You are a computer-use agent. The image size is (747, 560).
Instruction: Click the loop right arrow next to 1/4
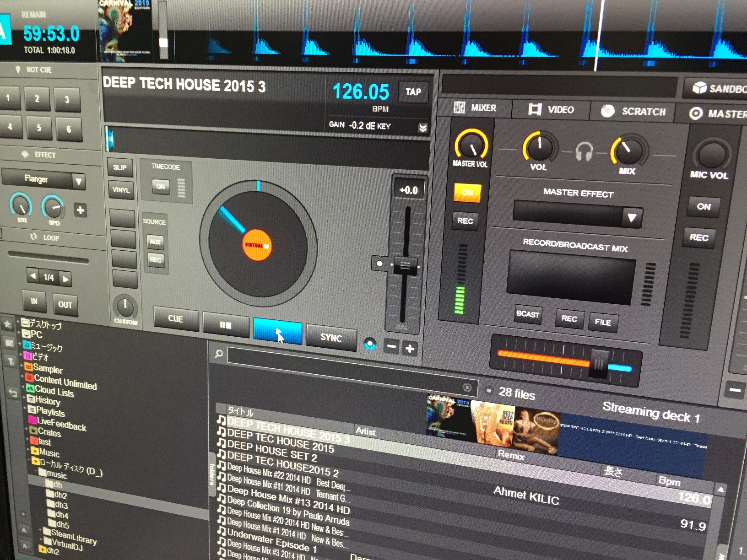coord(66,279)
